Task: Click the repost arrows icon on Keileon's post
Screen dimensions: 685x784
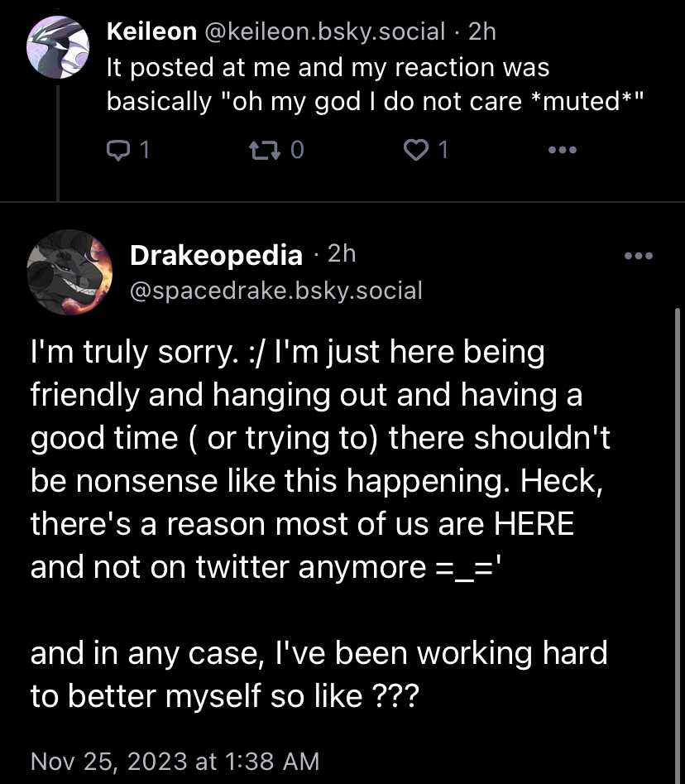Action: click(265, 150)
